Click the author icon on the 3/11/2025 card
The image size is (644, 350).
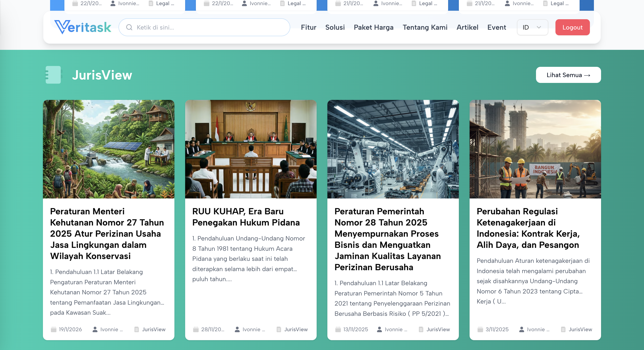[521, 329]
